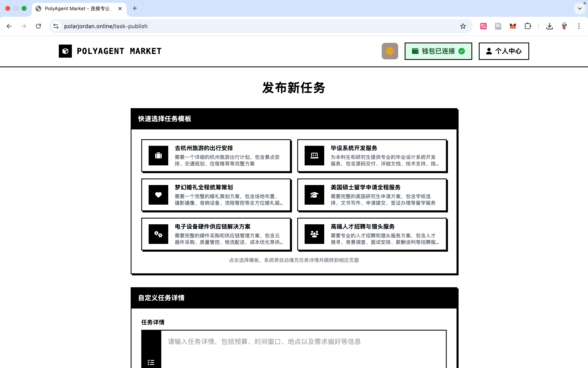Click the hint text 点击选择模板，系统将自动填充任务详情并跳转到相应页面

[294, 260]
